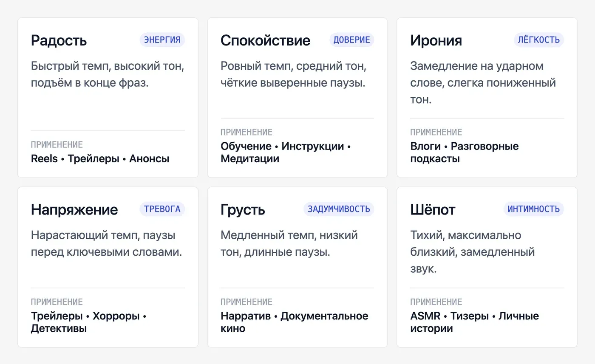The image size is (595, 364).
Task: Click the "Ирония" card title
Action: point(436,40)
